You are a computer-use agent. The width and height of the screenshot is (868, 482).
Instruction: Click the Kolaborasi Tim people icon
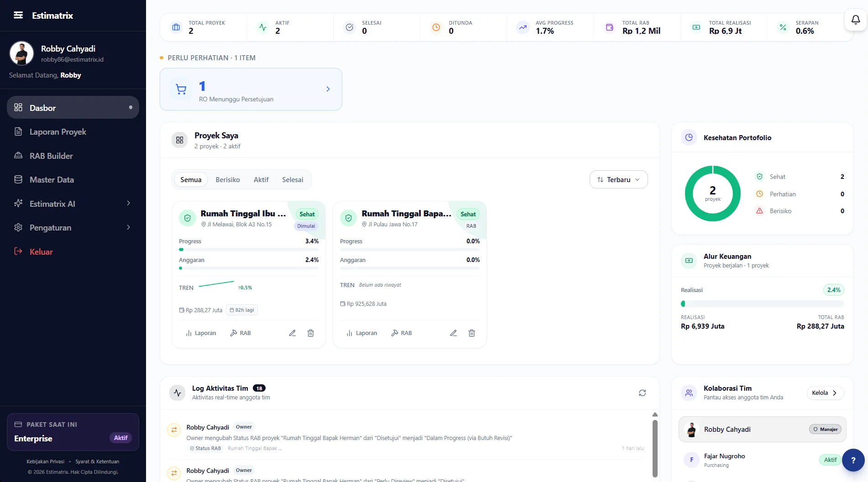(689, 393)
